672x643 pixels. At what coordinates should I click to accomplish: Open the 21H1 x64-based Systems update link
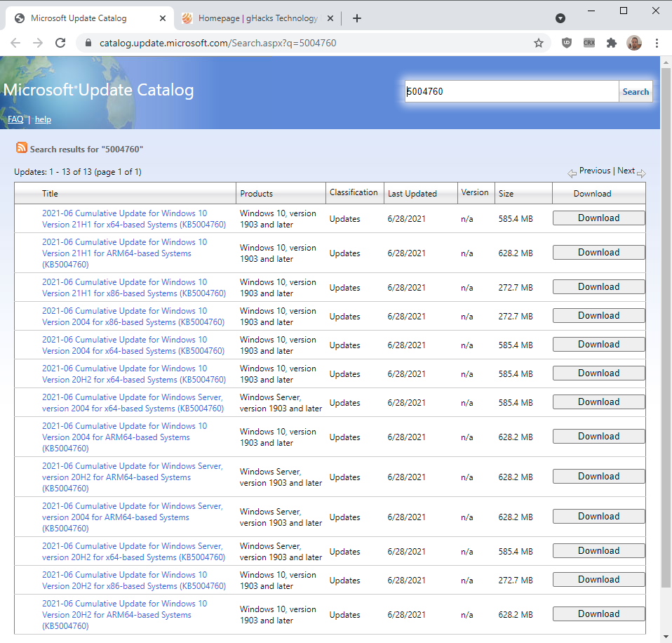click(x=134, y=219)
